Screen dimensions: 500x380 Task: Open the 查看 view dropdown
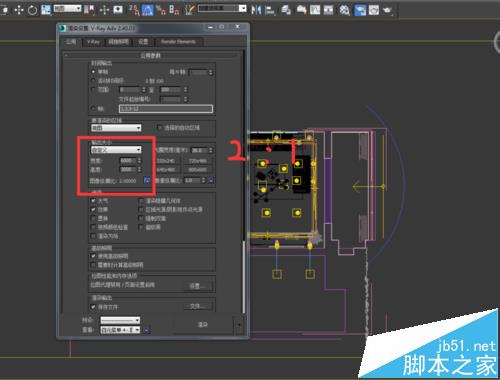tap(120, 330)
